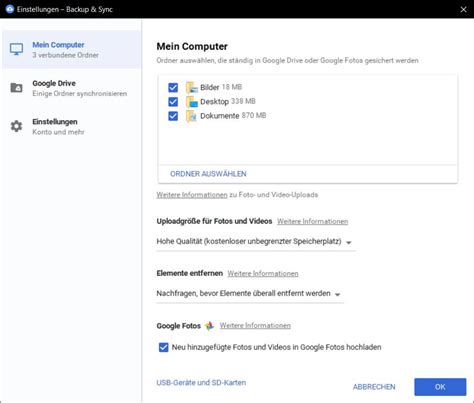
Task: Click the Google Fotos pinwheel icon
Action: pos(209,326)
